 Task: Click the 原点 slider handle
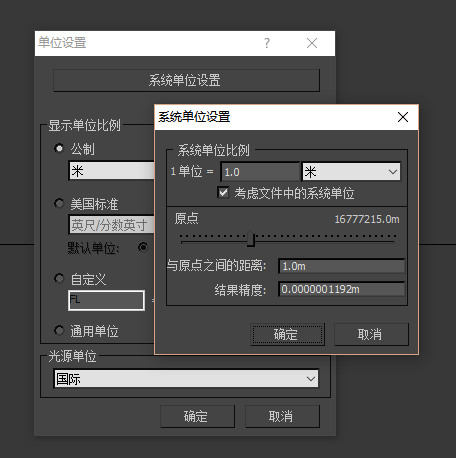tap(251, 239)
